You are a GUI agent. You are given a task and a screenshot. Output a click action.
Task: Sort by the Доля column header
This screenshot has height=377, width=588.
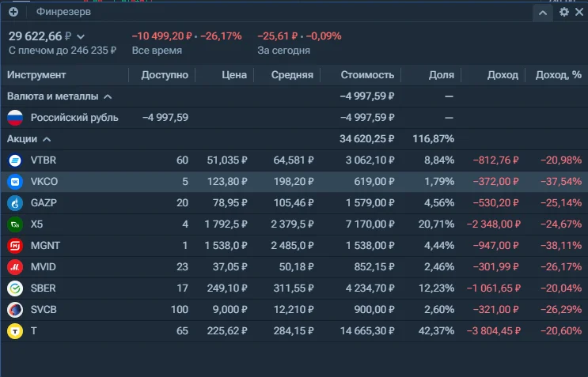(x=442, y=75)
